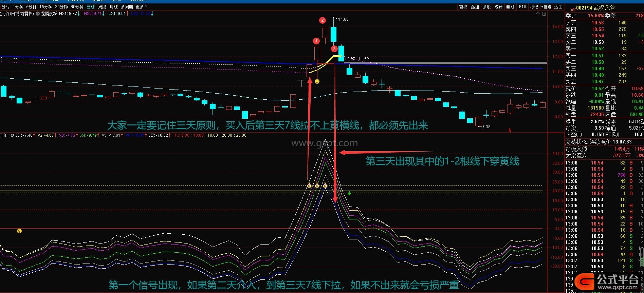Click the orange frowning face marker in the indicator panel
The image size is (644, 293).
tap(19, 231)
